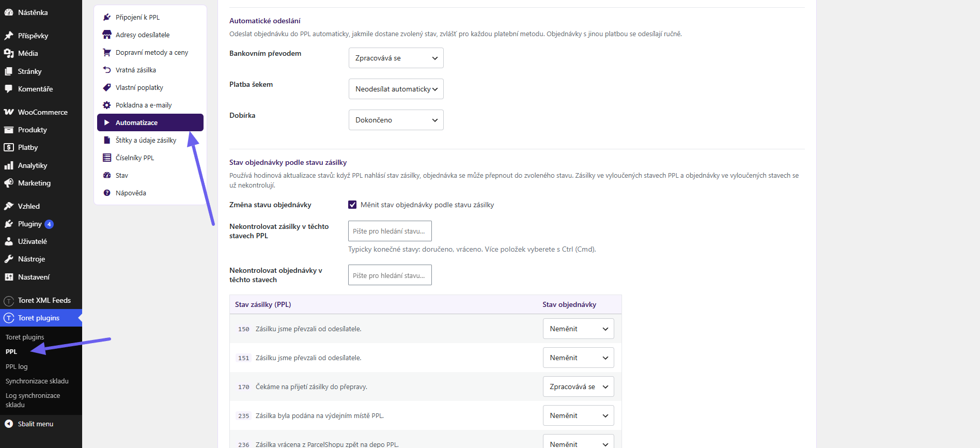
Task: Click the Uživatelé person icon
Action: tap(9, 241)
